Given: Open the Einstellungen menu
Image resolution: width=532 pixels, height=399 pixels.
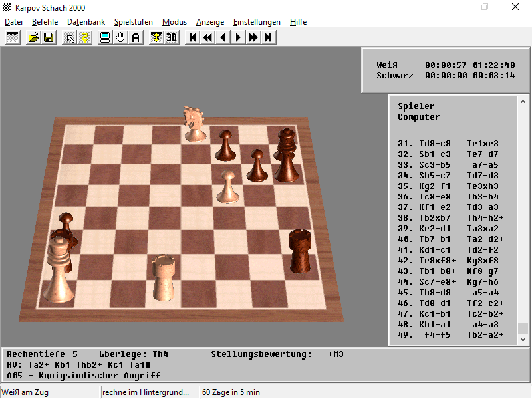Looking at the screenshot, I should click(257, 22).
